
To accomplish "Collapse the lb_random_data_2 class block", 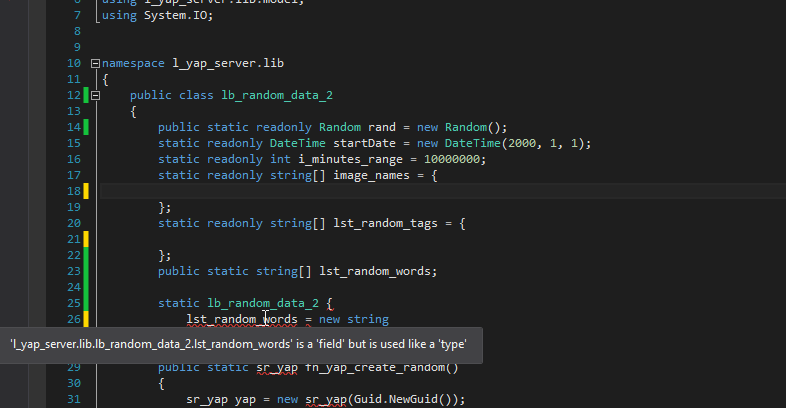I will pyautogui.click(x=95, y=95).
